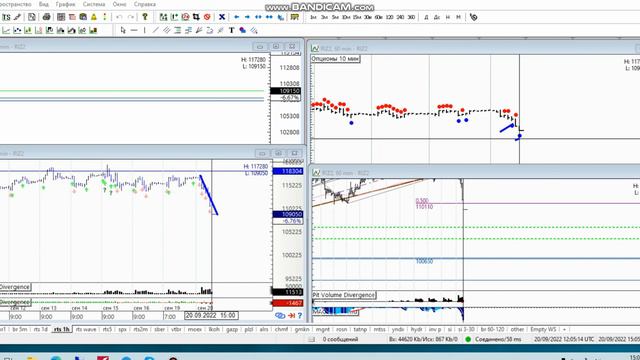Select the vertical line drawing tool
The height and width of the screenshot is (360, 640).
click(144, 30)
